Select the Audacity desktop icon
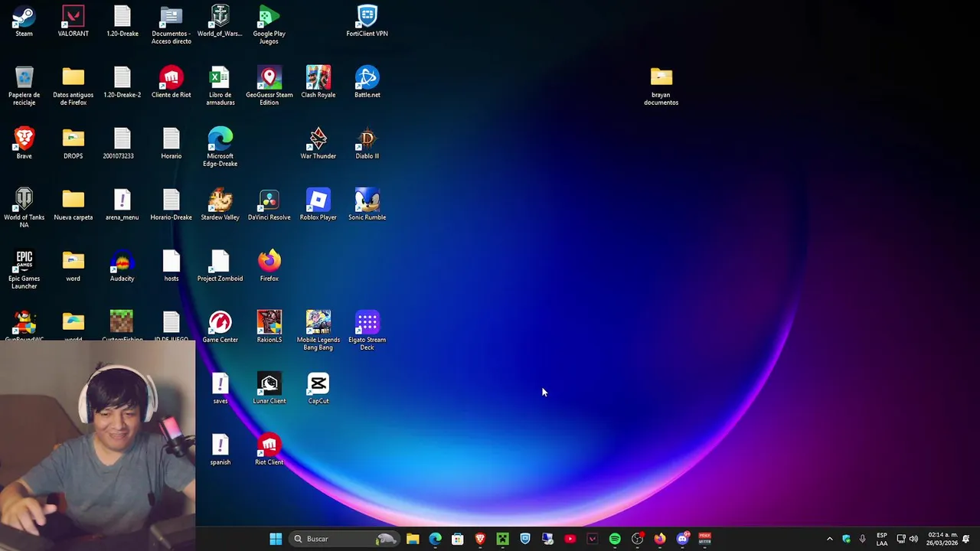980x551 pixels. click(x=122, y=266)
